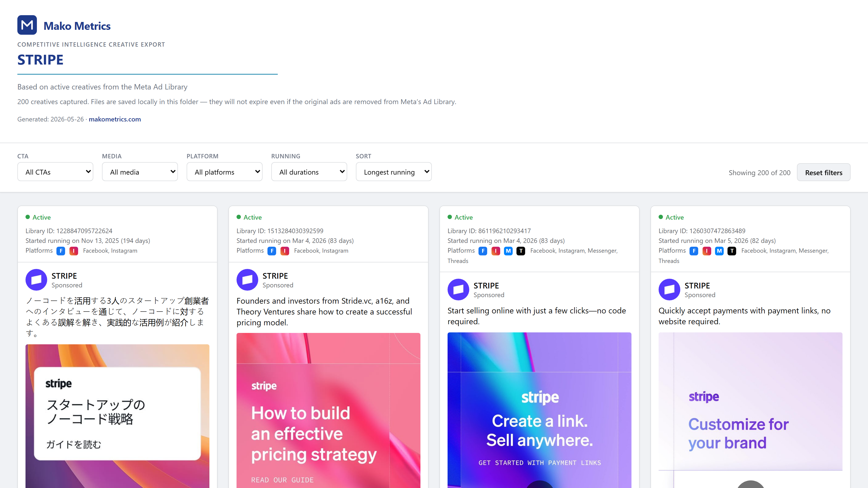This screenshot has height=488, width=868.
Task: Click Instagram icon on ad 1513284030392599
Action: point(285,251)
